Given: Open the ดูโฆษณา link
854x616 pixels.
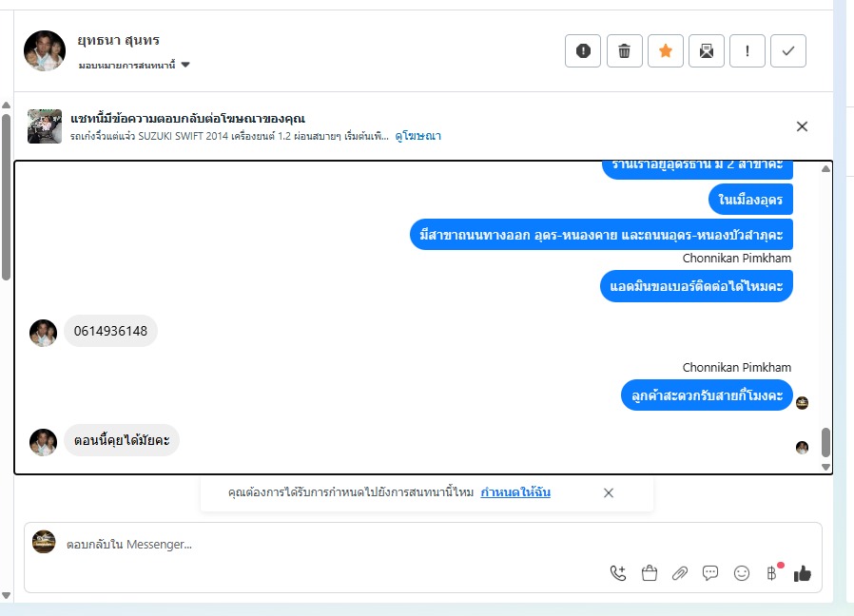Looking at the screenshot, I should point(417,136).
